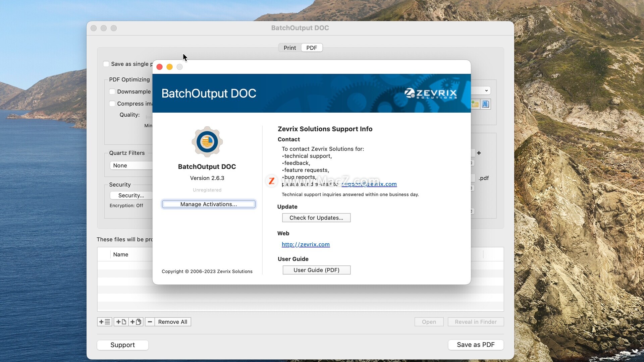Screen dimensions: 644x362
Task: Click the plus icon beside the name field
Action: point(479,153)
